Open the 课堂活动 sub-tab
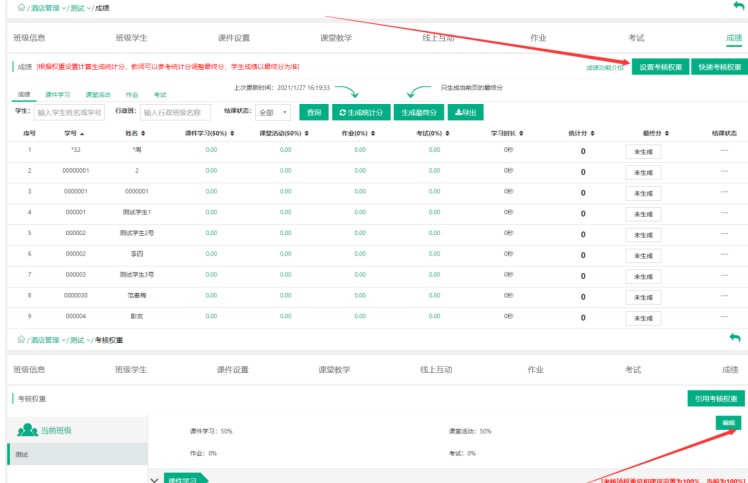This screenshot has width=748, height=483. [97, 94]
